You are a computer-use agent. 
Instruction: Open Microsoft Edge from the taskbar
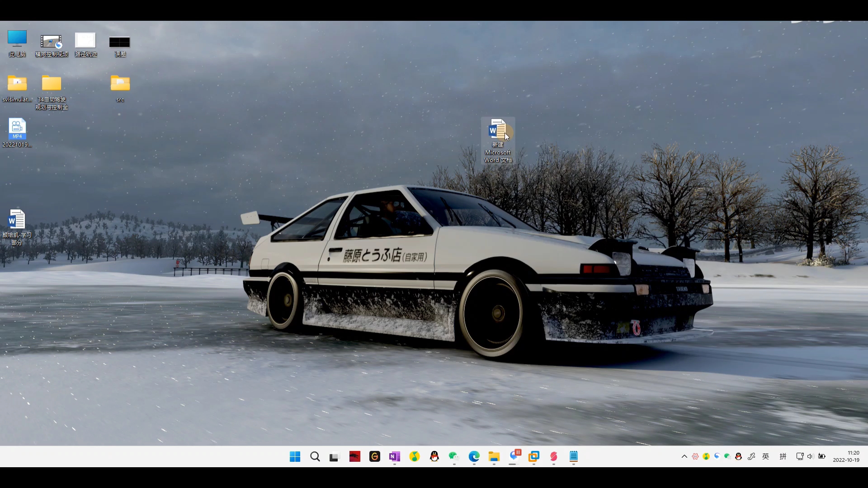(474, 457)
